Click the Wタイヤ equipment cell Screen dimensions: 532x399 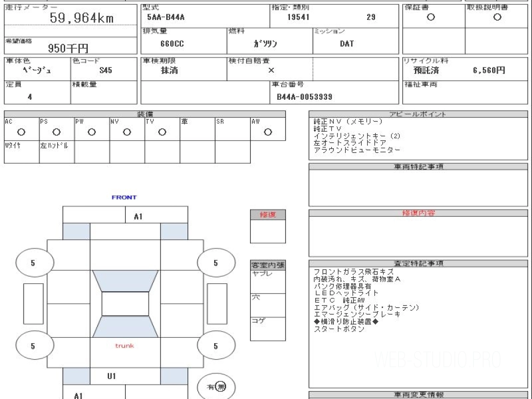pyautogui.click(x=21, y=152)
